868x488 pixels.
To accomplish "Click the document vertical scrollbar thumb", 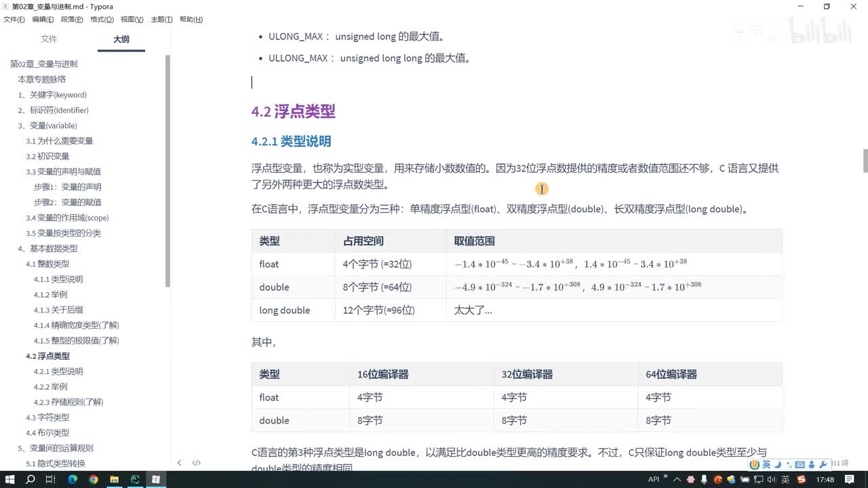I will pos(865,161).
